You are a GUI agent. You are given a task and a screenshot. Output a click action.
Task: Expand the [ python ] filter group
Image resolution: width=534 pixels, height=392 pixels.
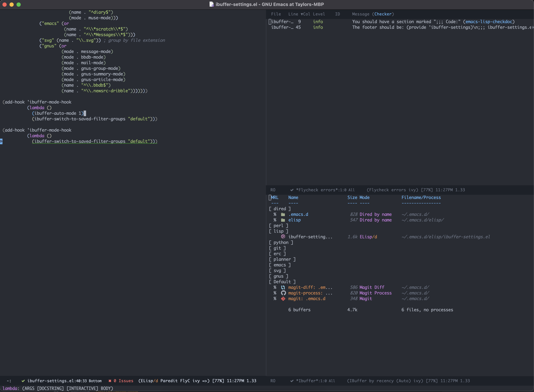point(281,242)
